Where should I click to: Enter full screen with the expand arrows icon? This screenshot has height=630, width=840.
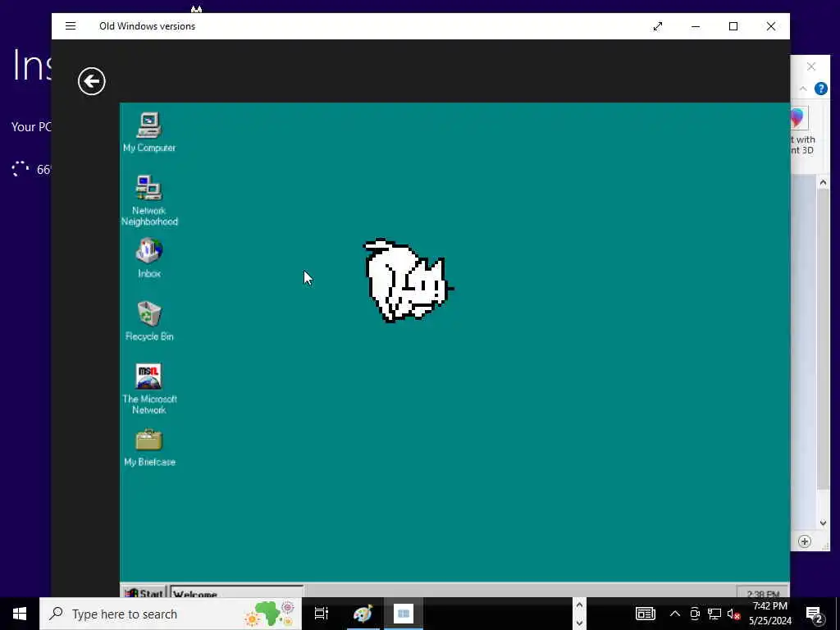coord(658,26)
